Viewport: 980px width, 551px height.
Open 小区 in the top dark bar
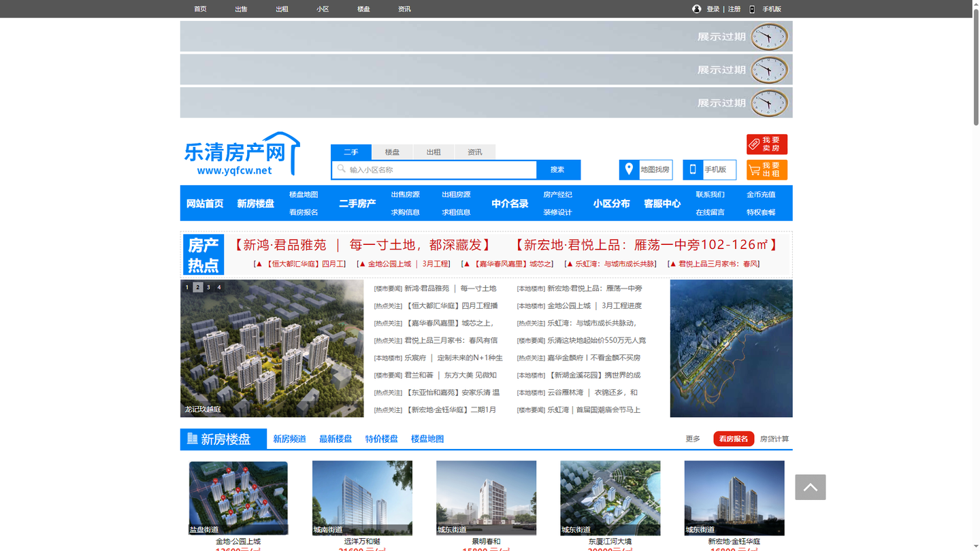[x=323, y=9]
